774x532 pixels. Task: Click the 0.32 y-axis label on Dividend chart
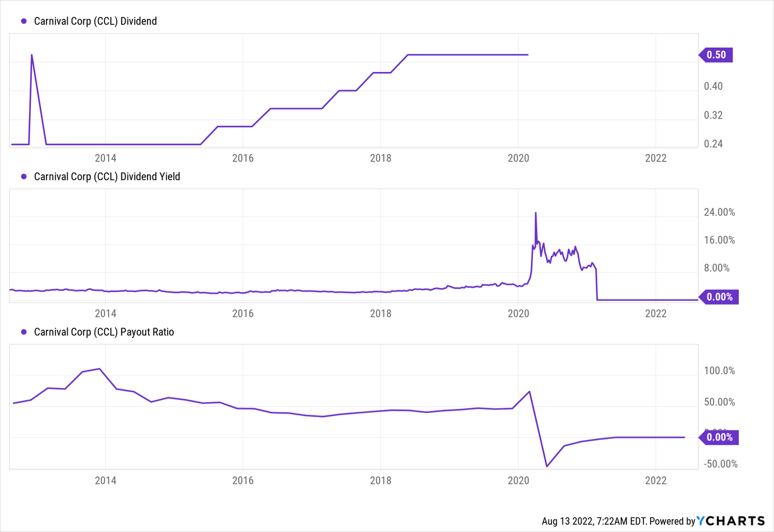tap(716, 115)
